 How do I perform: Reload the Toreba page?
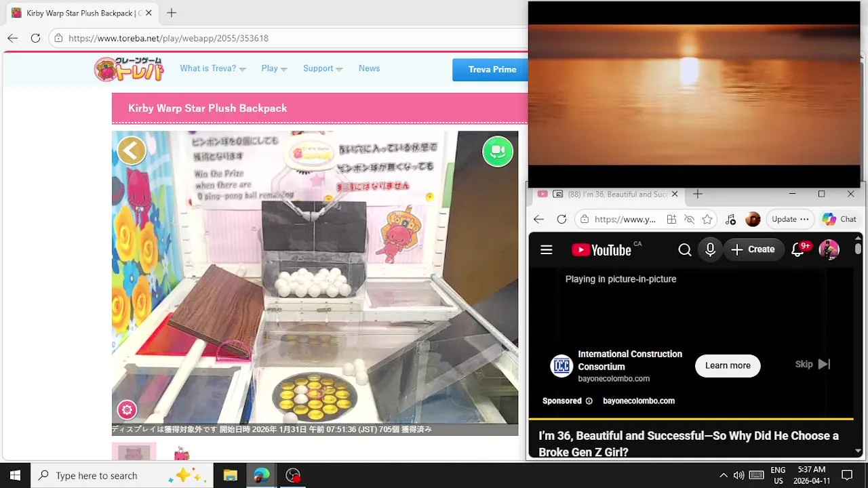tap(35, 38)
